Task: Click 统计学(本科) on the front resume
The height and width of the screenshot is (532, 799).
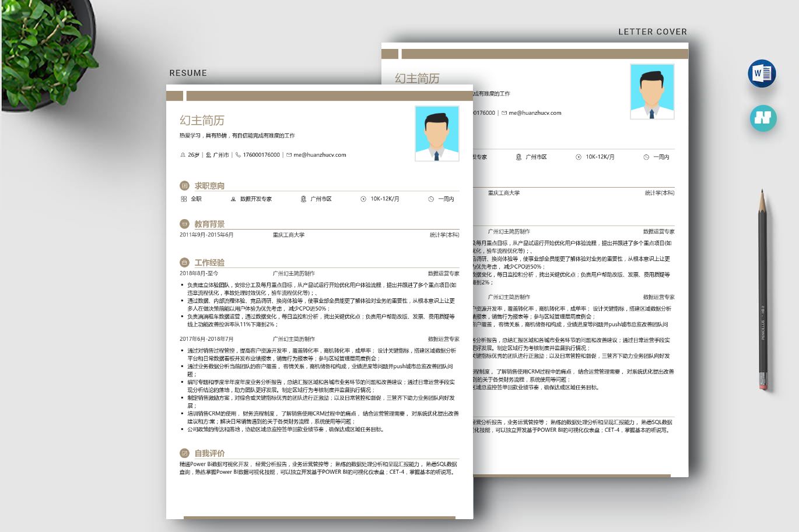Action: tap(444, 235)
